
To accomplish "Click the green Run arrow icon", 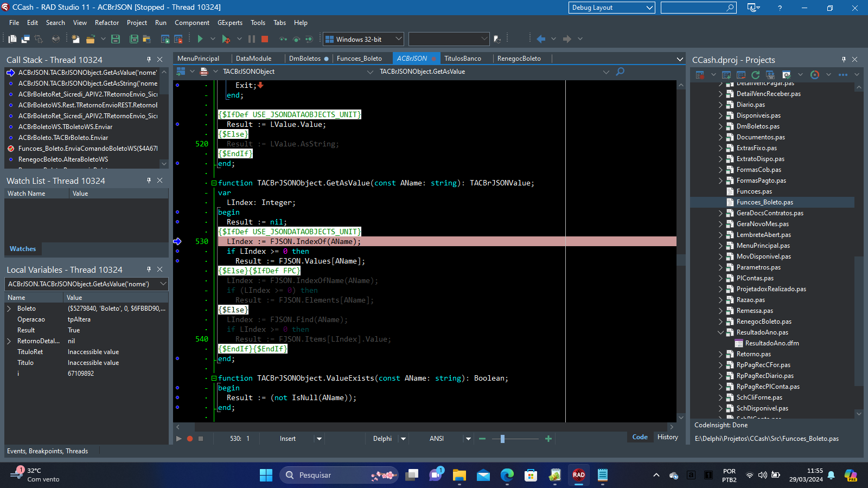I will coord(200,39).
